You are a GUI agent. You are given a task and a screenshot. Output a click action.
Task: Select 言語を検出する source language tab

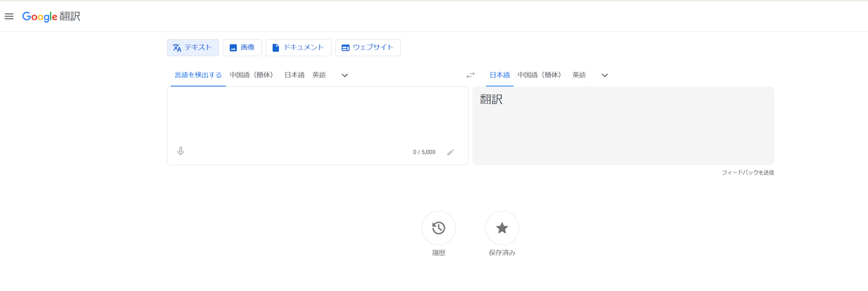pos(198,75)
